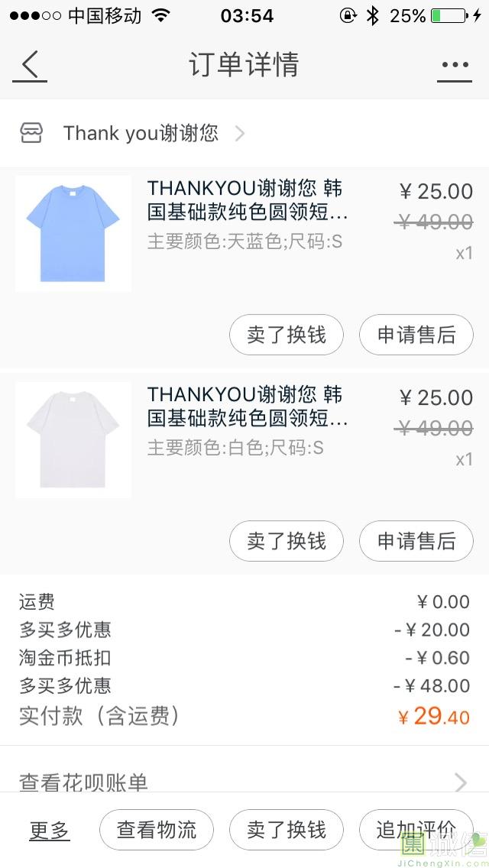The height and width of the screenshot is (868, 489).
Task: Open the three-dot more options menu
Action: [455, 65]
